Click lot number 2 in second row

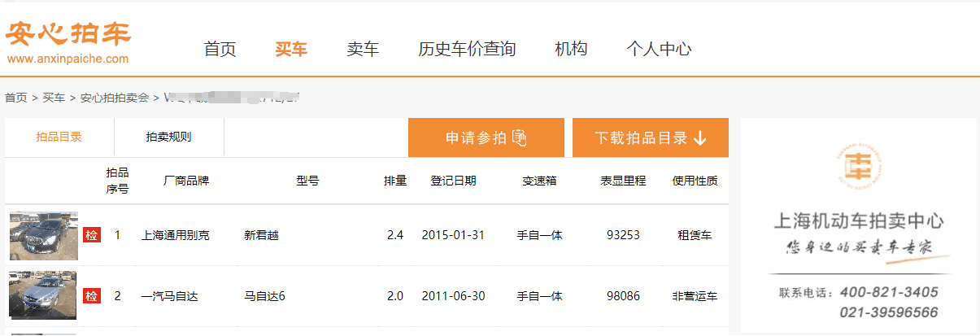point(117,296)
